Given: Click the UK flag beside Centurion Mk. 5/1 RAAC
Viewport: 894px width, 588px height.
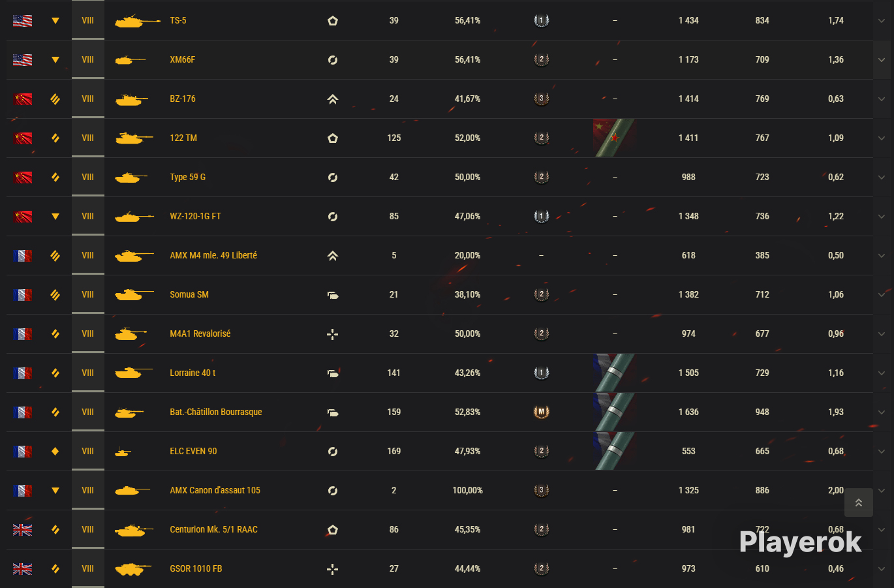Looking at the screenshot, I should tap(22, 530).
